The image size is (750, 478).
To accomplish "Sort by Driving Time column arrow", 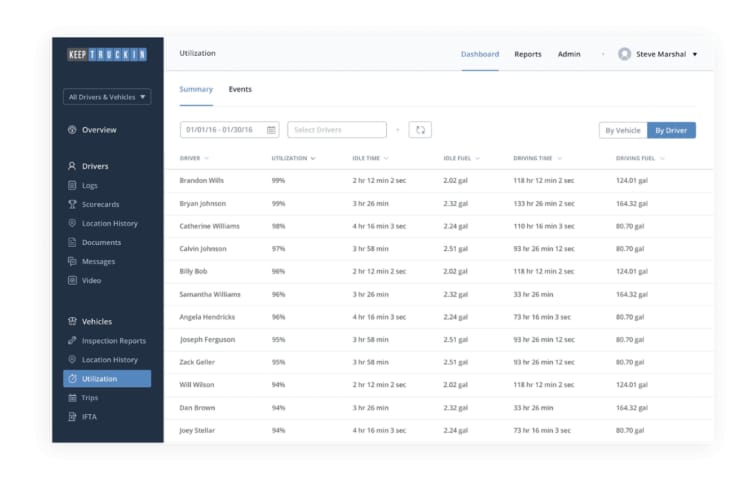I will pyautogui.click(x=559, y=158).
